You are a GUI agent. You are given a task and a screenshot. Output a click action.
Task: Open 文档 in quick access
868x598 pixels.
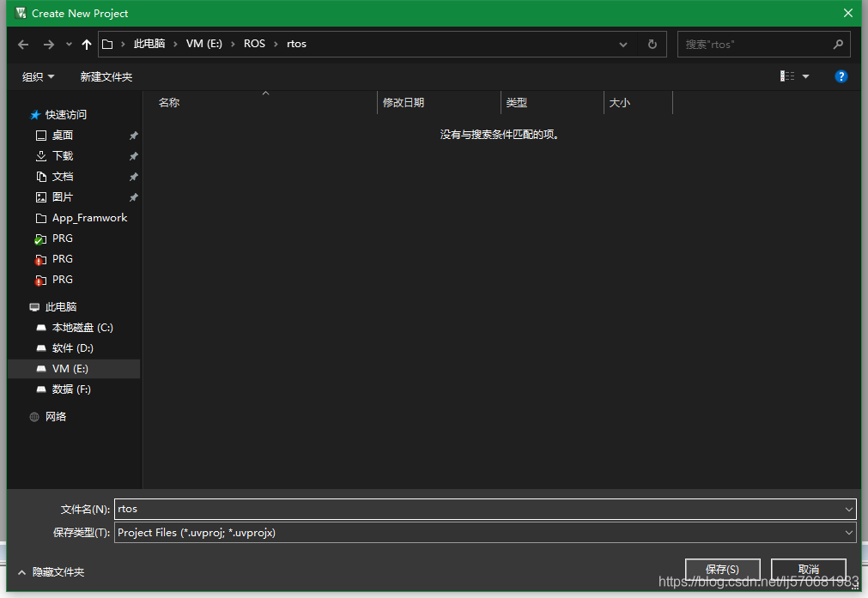[63, 177]
